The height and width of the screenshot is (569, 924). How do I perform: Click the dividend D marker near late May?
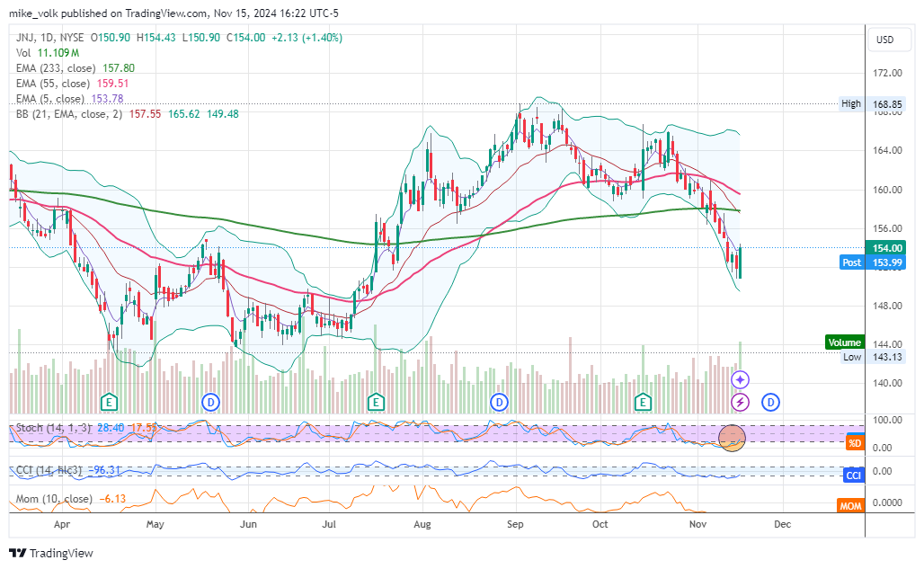[211, 403]
